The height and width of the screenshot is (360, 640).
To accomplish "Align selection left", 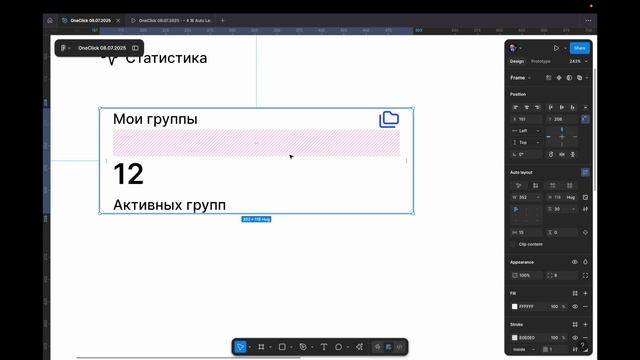I will coord(516,107).
